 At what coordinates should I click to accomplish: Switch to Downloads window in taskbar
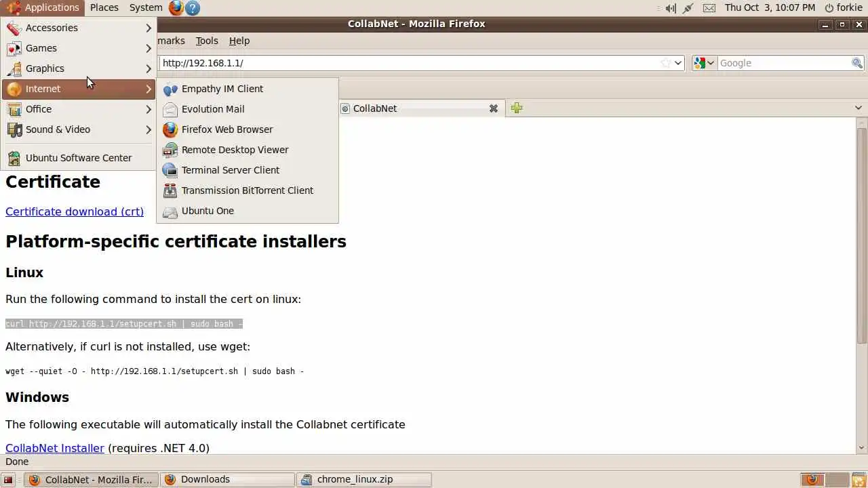[228, 480]
